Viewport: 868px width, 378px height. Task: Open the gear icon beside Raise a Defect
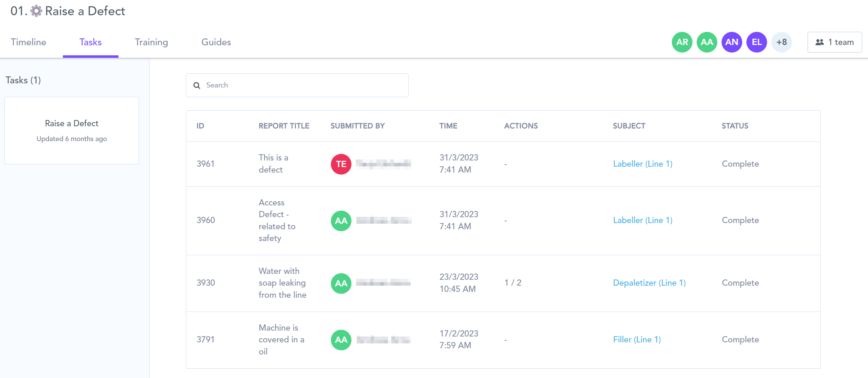36,11
